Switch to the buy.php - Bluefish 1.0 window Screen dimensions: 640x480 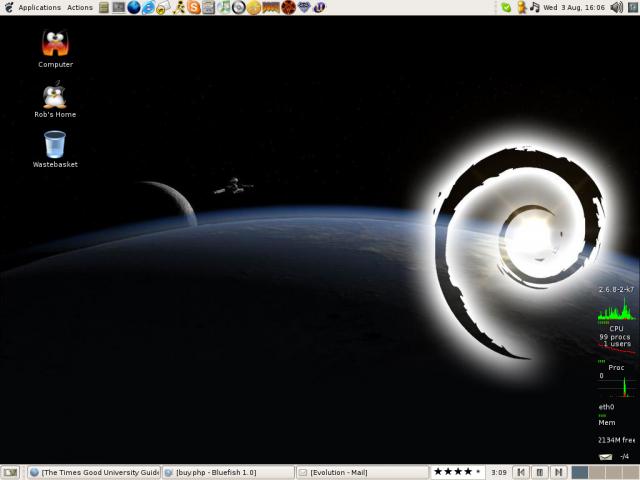tap(228, 473)
